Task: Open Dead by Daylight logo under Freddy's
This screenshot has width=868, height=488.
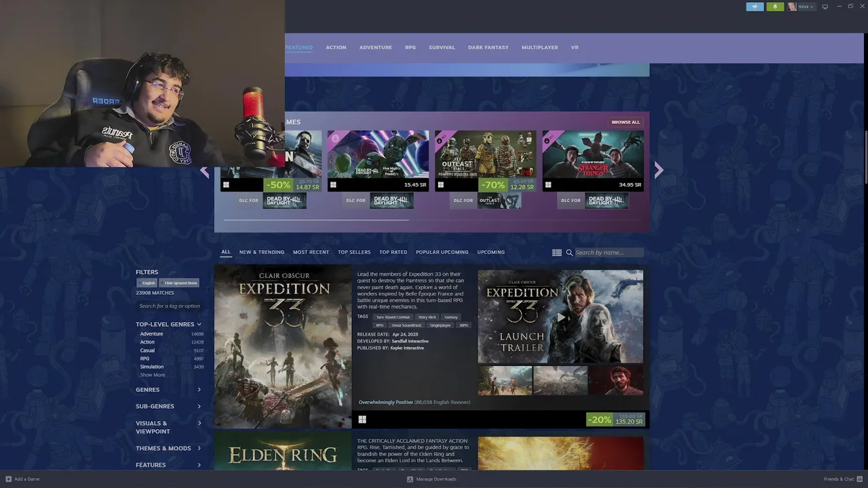Action: coord(392,200)
